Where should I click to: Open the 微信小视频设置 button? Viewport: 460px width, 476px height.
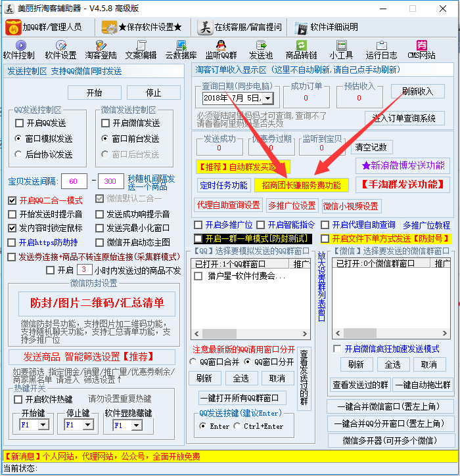351,206
